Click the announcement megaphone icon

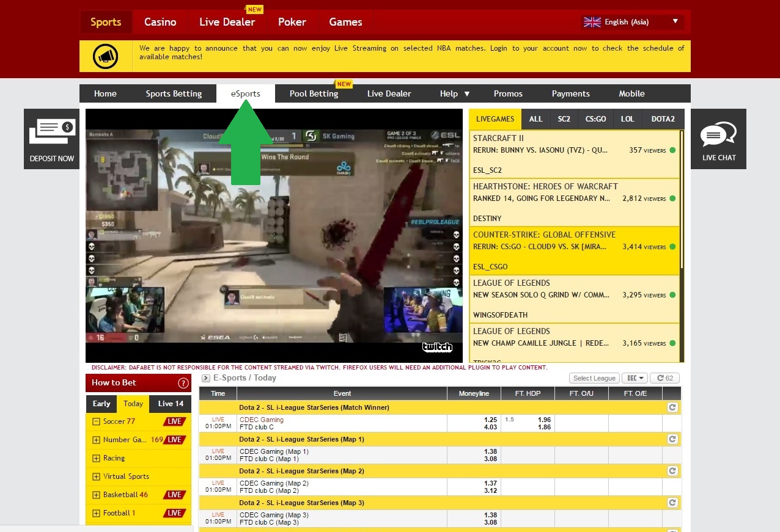point(105,55)
